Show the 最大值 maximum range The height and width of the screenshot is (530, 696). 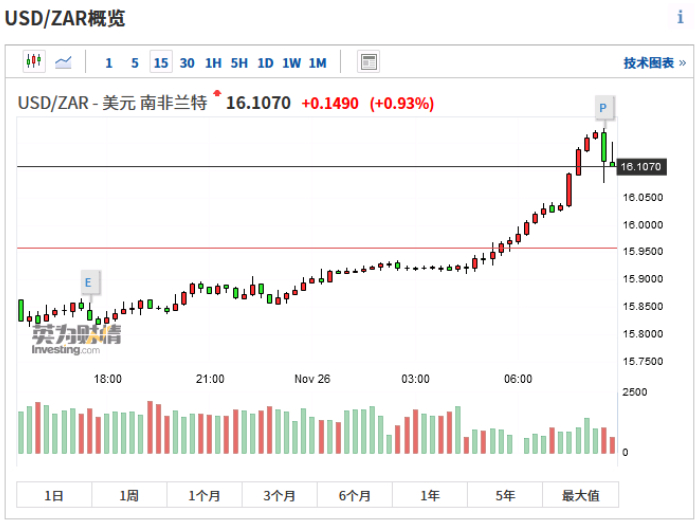coord(580,495)
